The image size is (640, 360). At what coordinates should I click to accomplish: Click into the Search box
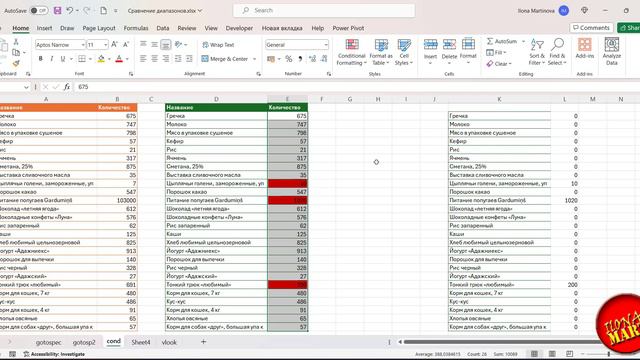[x=324, y=10]
